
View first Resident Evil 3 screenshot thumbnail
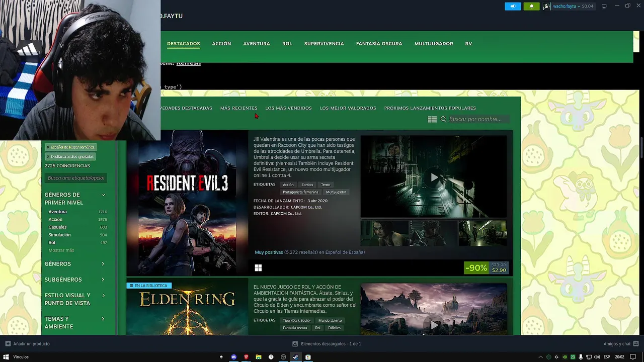pos(384,233)
